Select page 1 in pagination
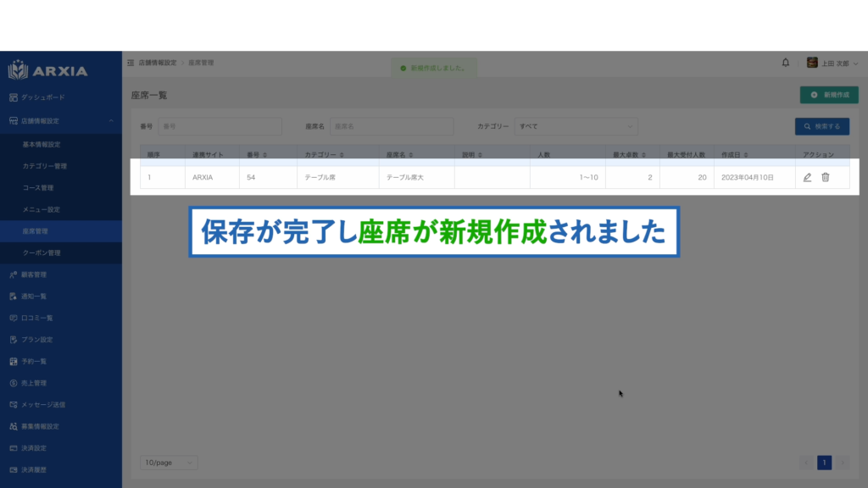 coord(824,463)
